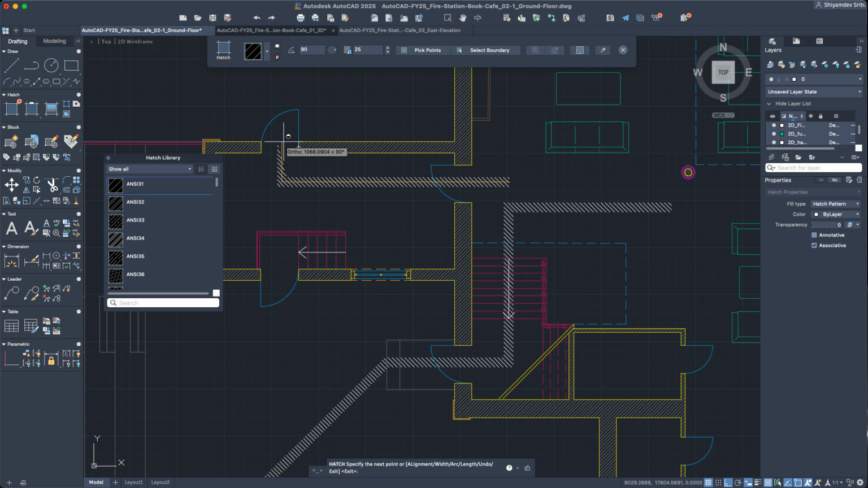Select the Move tool in the Modify panel
The height and width of the screenshot is (488, 868).
point(11,185)
